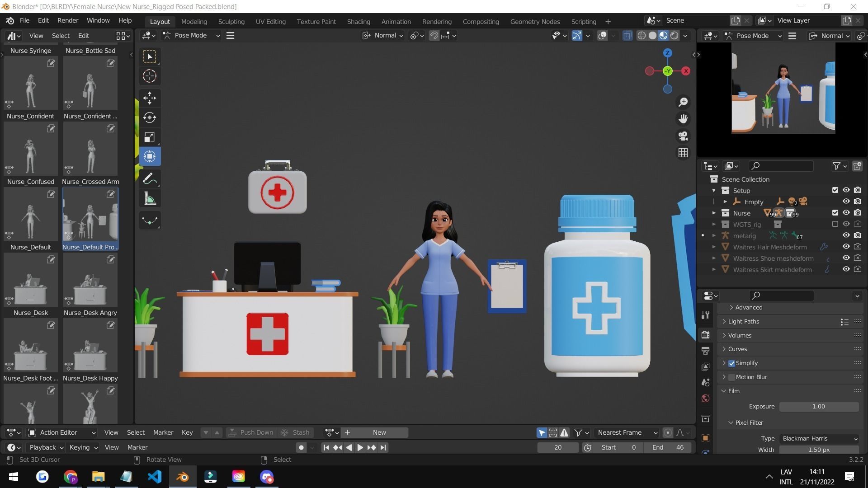Select the Select Box tool
The image size is (868, 488).
tap(150, 56)
